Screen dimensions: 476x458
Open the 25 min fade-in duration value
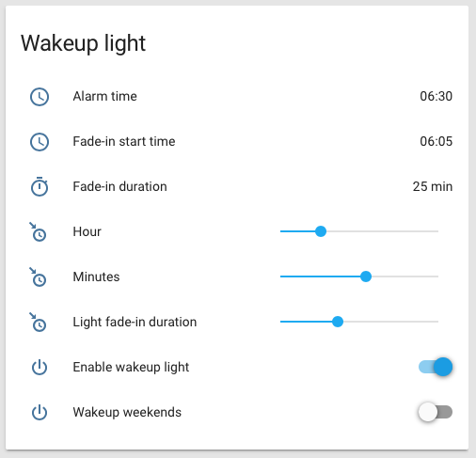(x=433, y=186)
